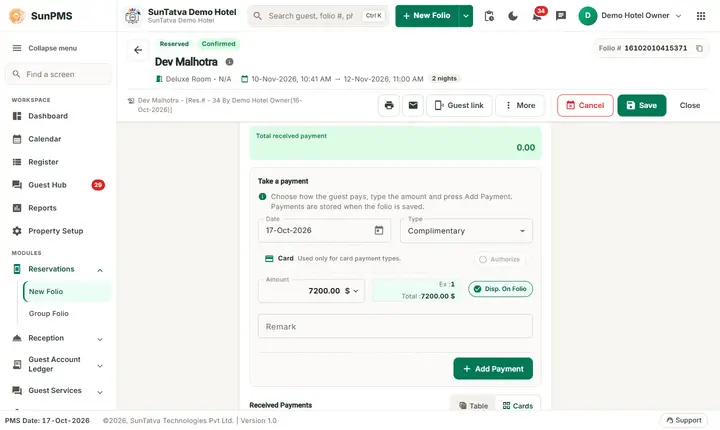Image resolution: width=720 pixels, height=430 pixels.
Task: Open the clipboard tasks icon in header
Action: click(489, 16)
